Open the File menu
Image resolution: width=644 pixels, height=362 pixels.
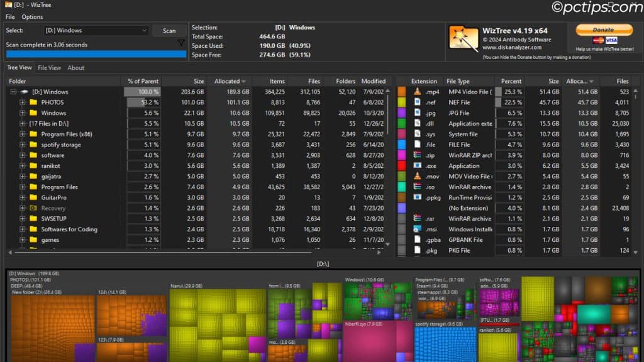10,17
